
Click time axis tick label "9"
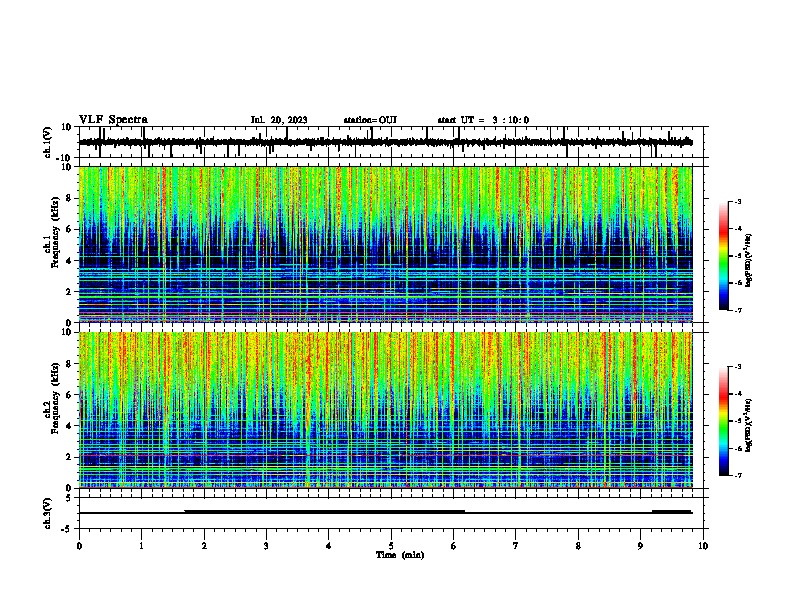click(640, 546)
